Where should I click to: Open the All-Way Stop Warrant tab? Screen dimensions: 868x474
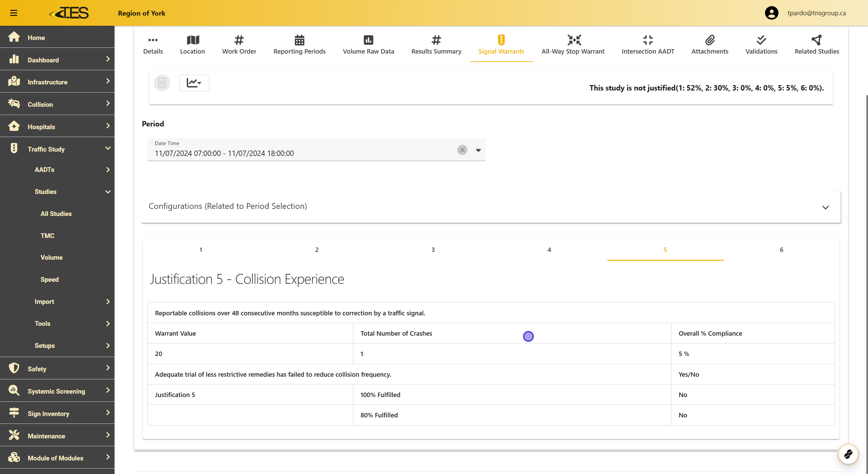tap(572, 45)
